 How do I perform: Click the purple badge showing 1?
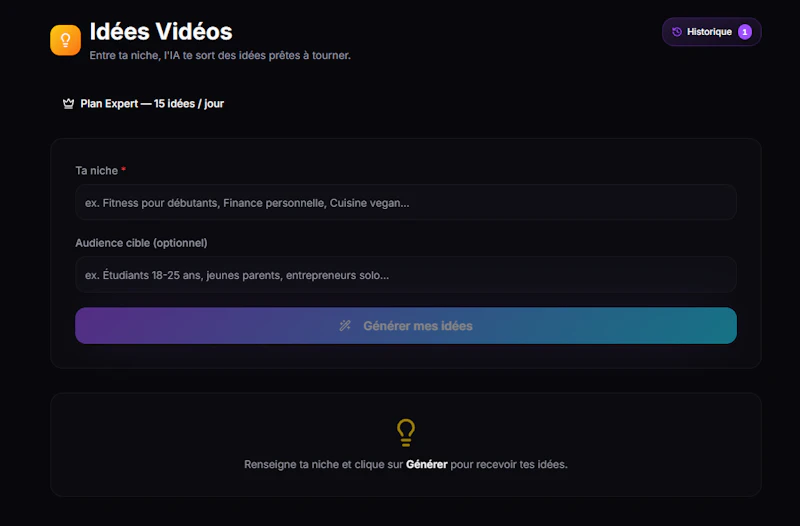tap(744, 32)
